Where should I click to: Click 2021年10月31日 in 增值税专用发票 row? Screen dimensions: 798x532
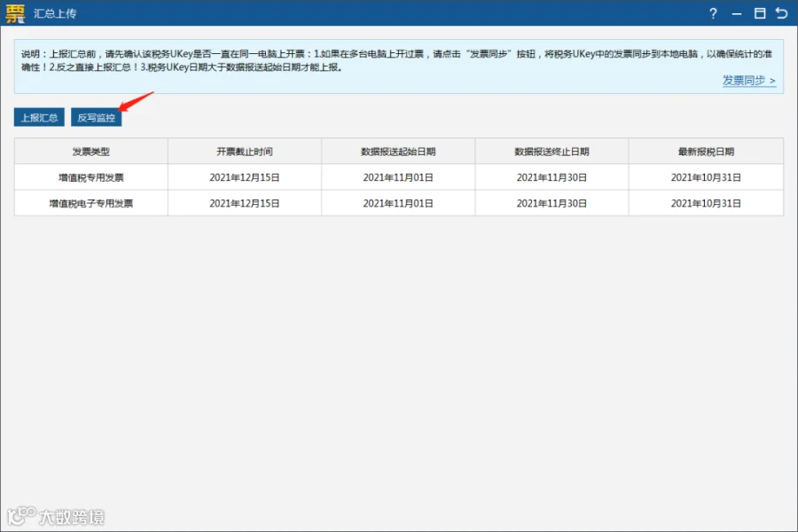706,177
